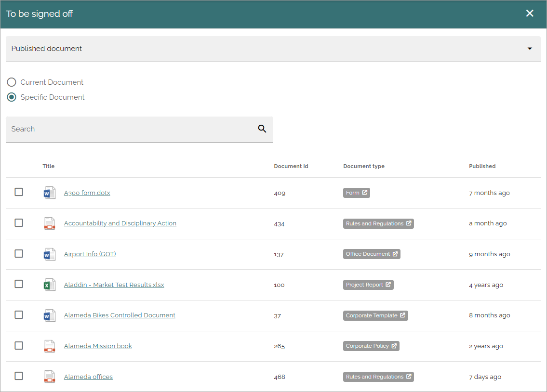547x392 pixels.
Task: Open external link icon on Alameda offices' Rules tag
Action: click(409, 376)
